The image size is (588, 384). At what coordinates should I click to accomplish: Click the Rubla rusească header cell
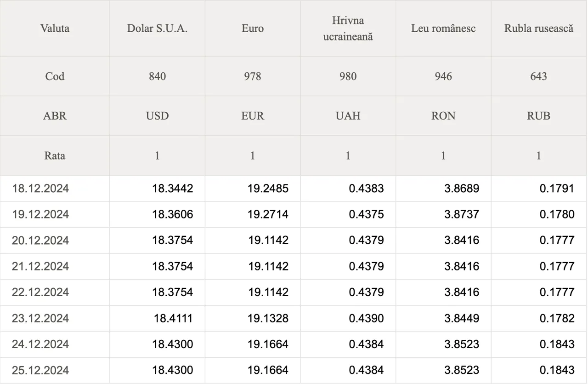click(x=539, y=29)
